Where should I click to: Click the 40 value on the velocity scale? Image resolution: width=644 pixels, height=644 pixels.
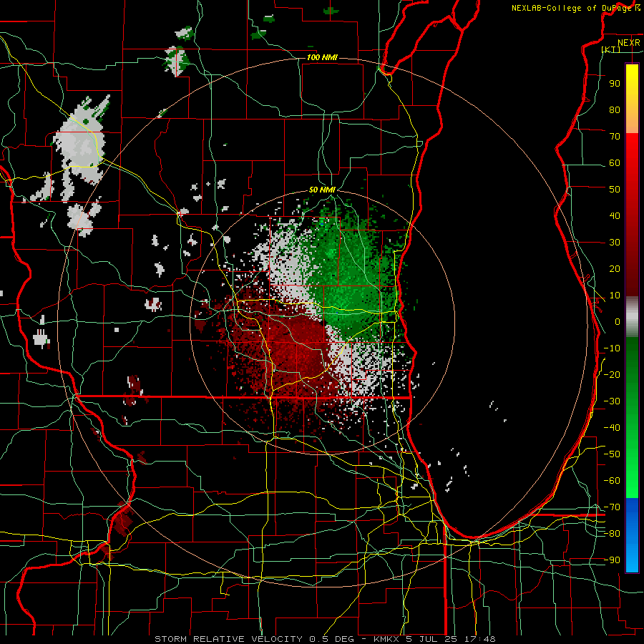(615, 215)
